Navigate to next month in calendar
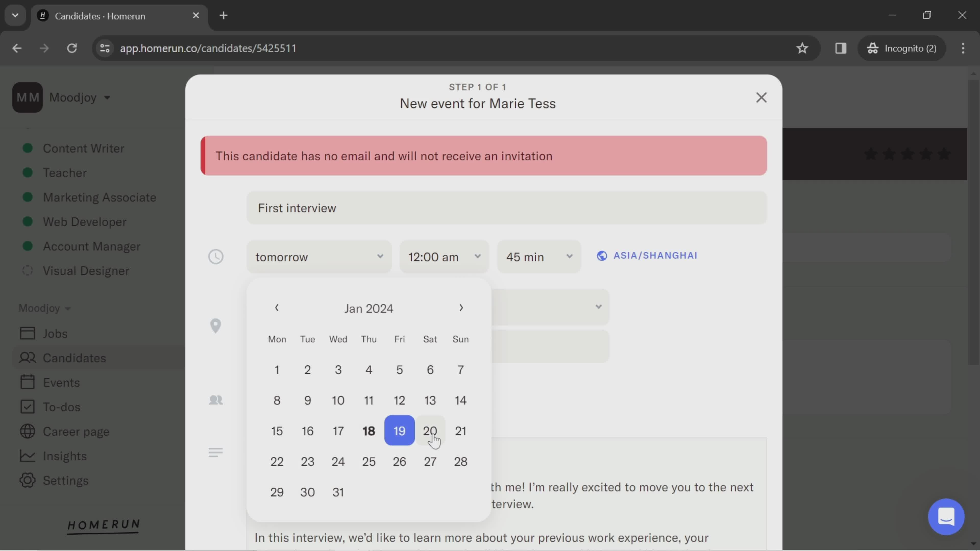 [x=462, y=307]
